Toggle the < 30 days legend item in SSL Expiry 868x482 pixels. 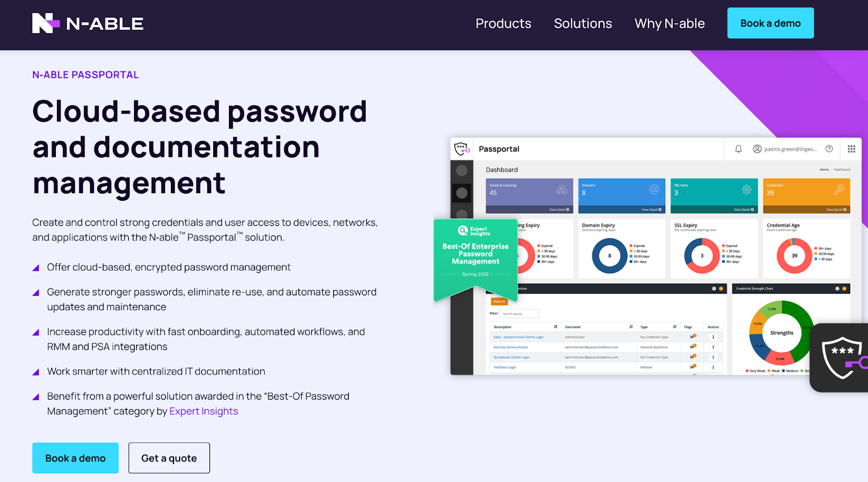(x=731, y=251)
